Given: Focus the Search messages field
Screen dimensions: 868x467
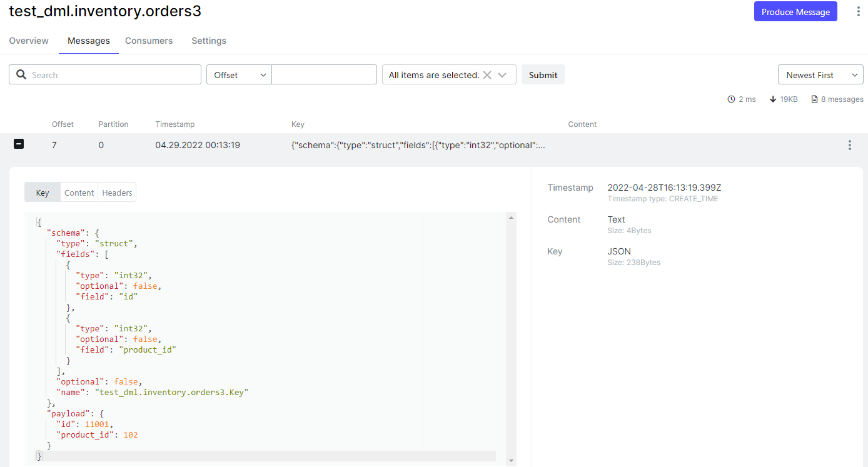Looking at the screenshot, I should (105, 74).
